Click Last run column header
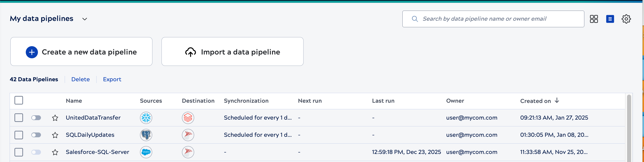 pyautogui.click(x=383, y=101)
